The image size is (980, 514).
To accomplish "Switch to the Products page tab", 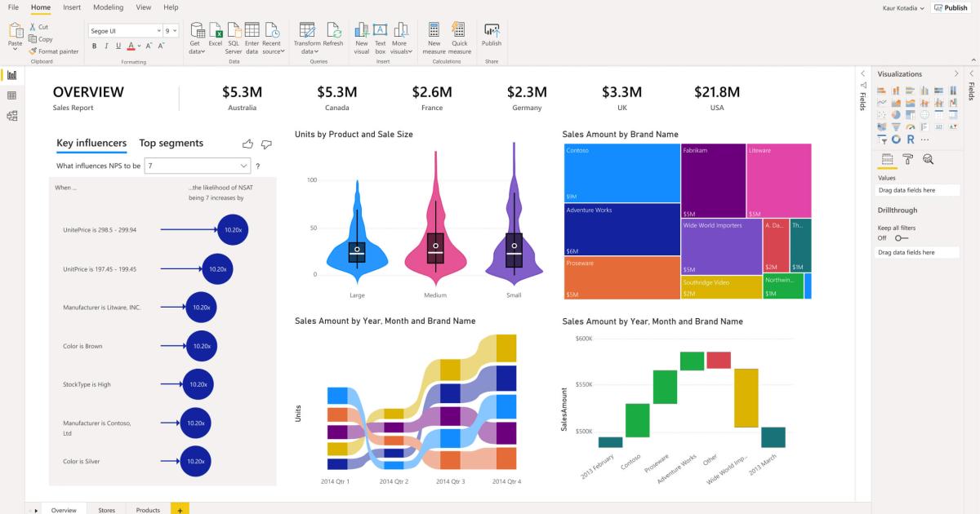I will (x=148, y=509).
